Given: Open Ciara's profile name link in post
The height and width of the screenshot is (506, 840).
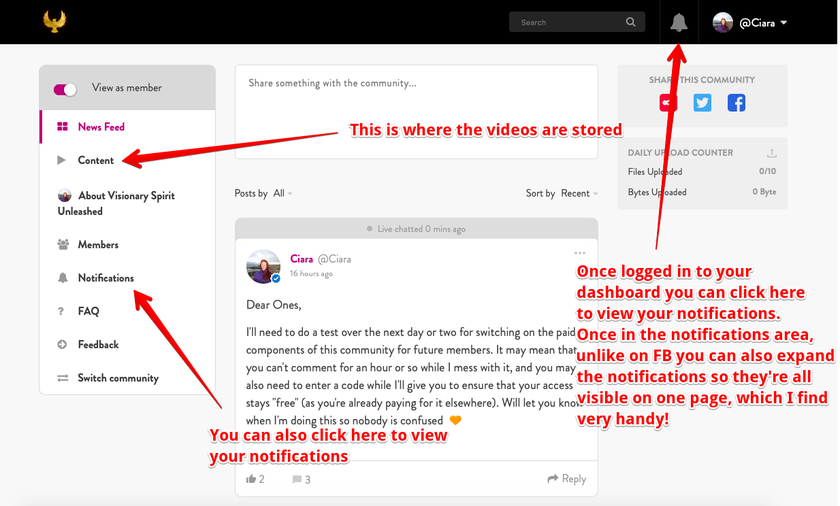Looking at the screenshot, I should [302, 259].
